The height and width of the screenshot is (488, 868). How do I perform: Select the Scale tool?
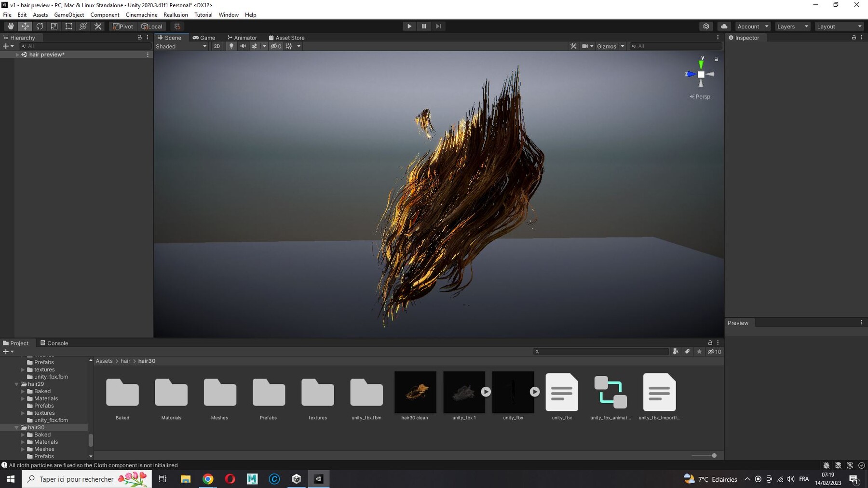pos(54,26)
